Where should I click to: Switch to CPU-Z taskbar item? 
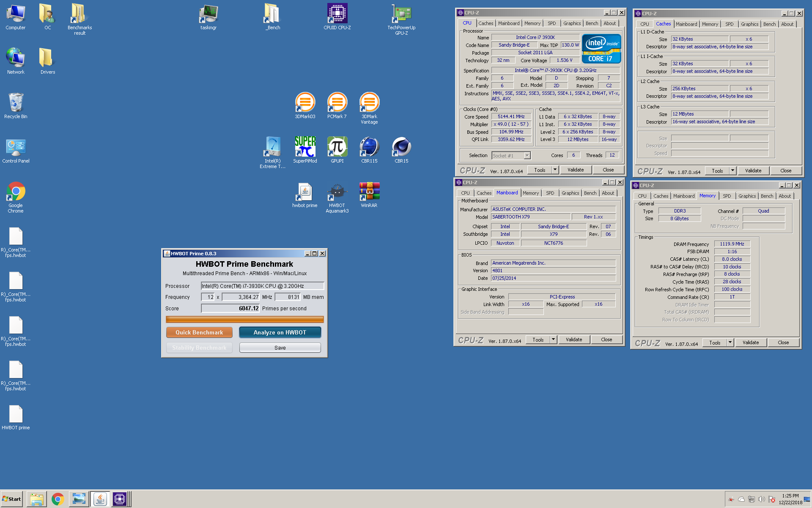coord(120,499)
